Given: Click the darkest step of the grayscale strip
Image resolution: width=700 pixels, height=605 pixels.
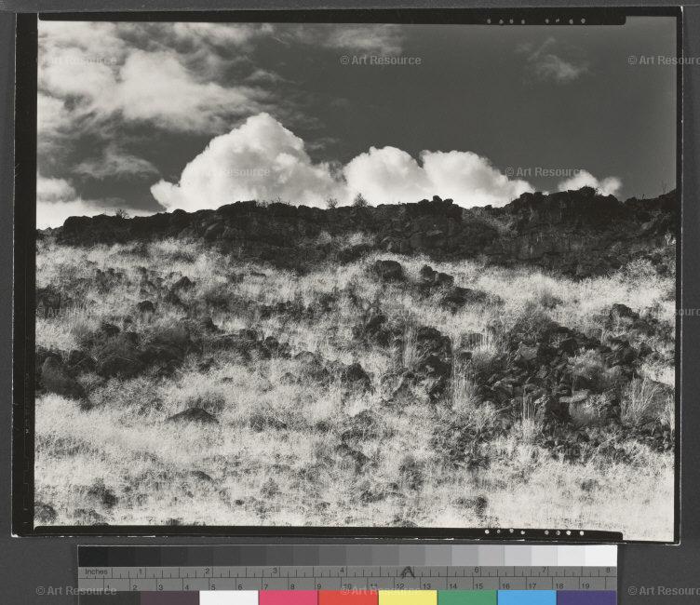Looking at the screenshot, I should pos(93,556).
